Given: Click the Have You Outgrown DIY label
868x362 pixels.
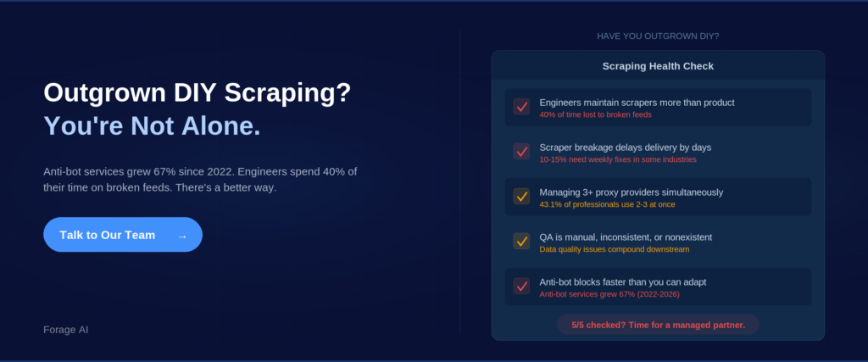Looking at the screenshot, I should [x=658, y=36].
